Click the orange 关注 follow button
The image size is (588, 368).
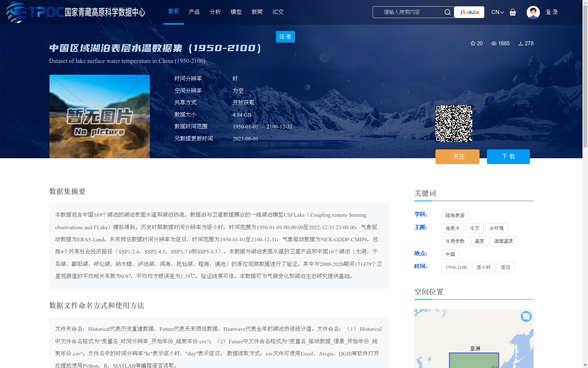tap(458, 157)
